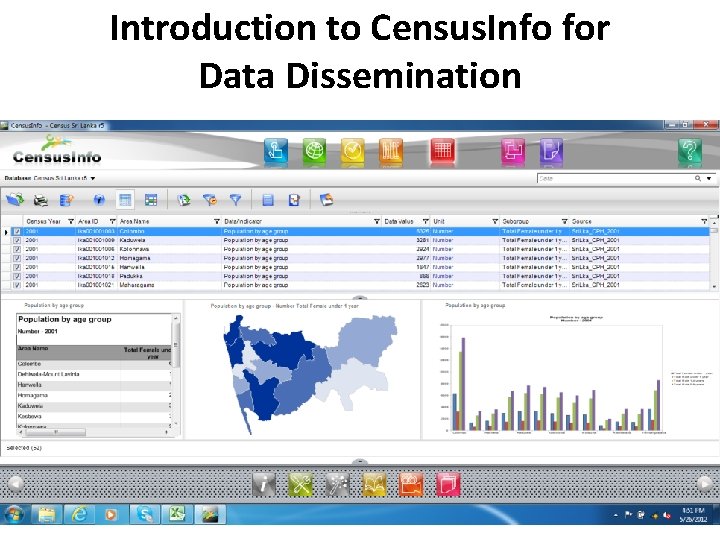Click the printer icon in toolbar

click(41, 200)
